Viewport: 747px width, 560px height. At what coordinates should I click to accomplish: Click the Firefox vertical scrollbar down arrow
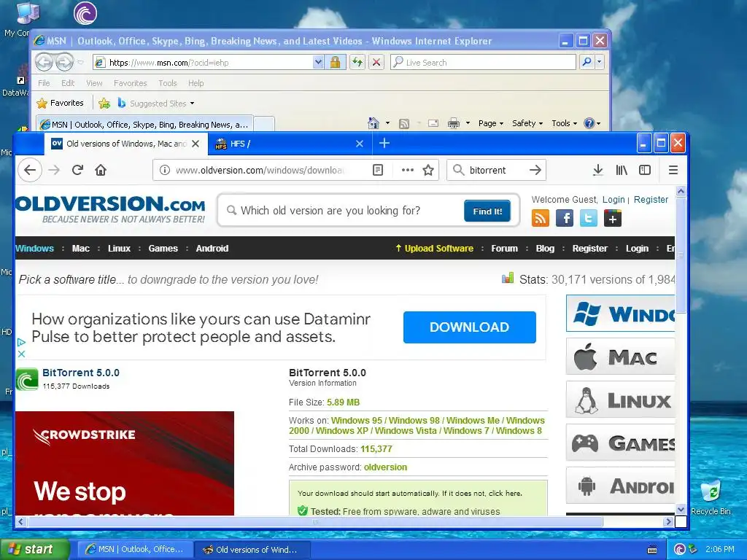point(681,508)
